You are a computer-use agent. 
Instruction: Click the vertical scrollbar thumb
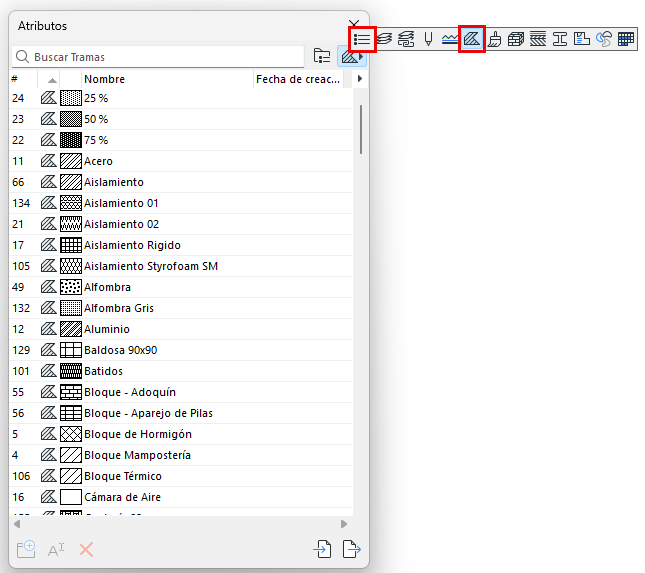[x=361, y=129]
